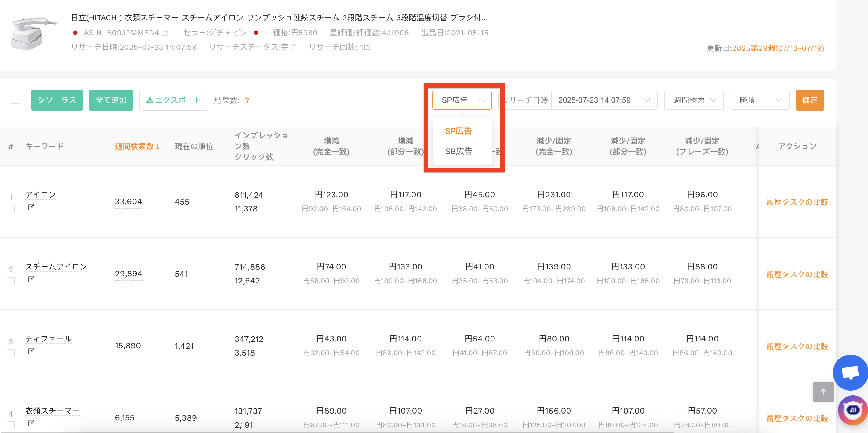868x433 pixels.
Task: Click weekly search count 6,155
Action: pos(125,418)
